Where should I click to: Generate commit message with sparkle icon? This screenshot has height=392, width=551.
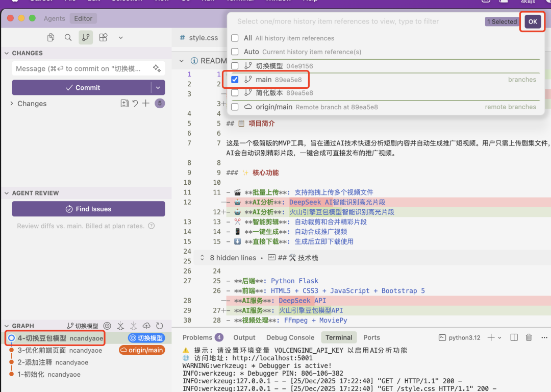click(x=157, y=68)
